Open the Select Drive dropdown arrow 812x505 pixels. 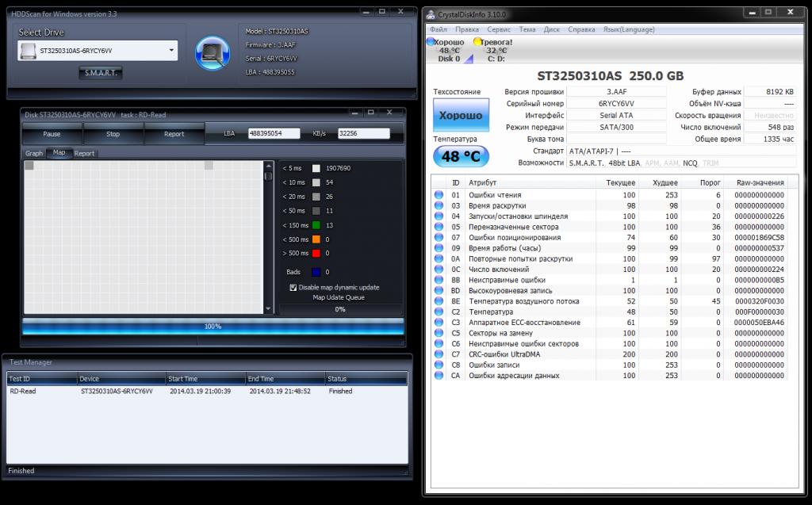tap(172, 51)
